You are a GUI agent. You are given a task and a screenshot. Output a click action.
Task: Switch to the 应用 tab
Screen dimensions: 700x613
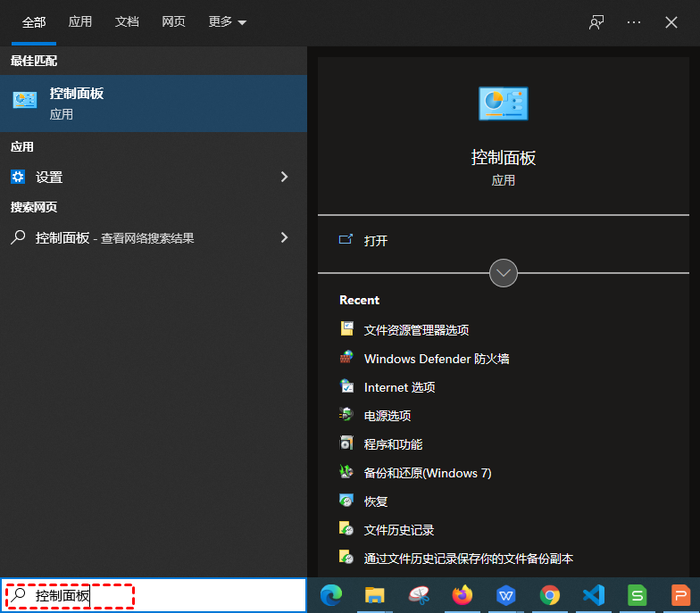(80, 21)
